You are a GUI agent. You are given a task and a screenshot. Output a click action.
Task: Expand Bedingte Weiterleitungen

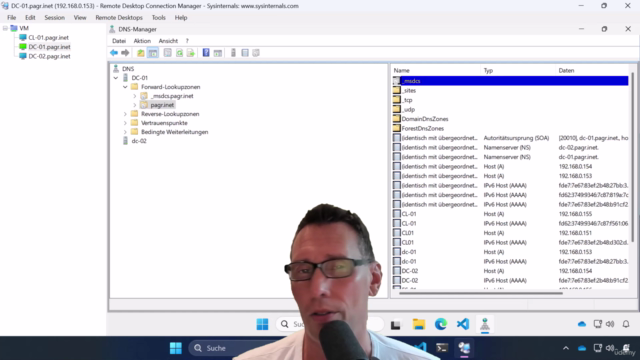125,132
